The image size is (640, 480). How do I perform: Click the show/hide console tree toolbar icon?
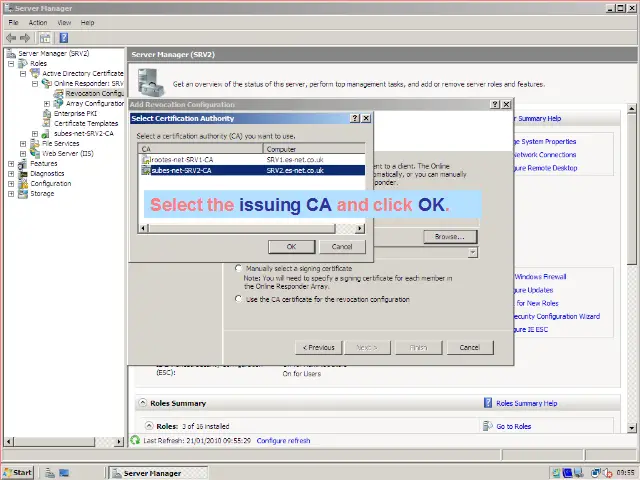[45, 38]
